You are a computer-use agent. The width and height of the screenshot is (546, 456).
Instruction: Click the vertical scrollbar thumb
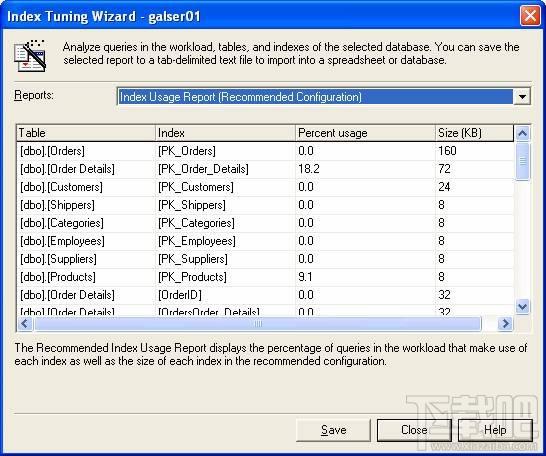pyautogui.click(x=522, y=161)
